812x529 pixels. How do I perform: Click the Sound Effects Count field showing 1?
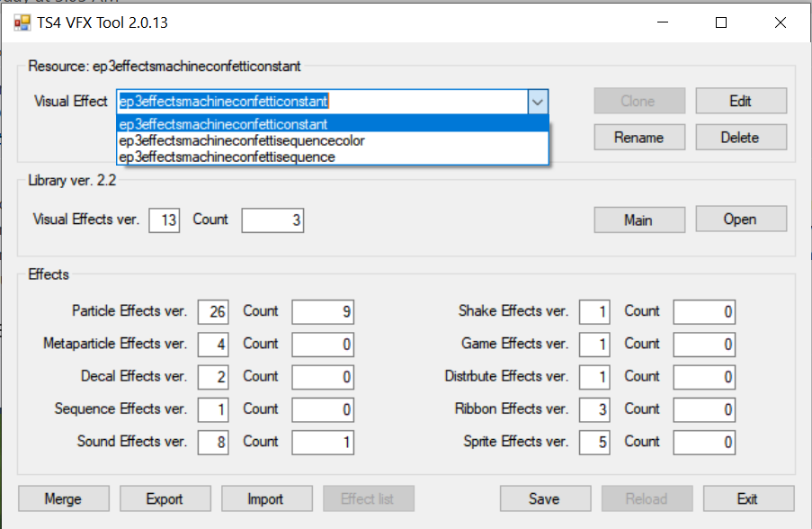(323, 442)
